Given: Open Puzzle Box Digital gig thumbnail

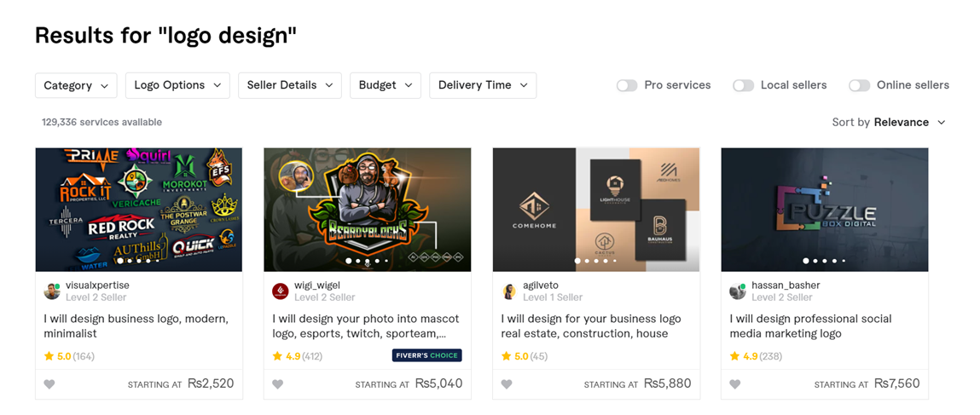Looking at the screenshot, I should [825, 210].
